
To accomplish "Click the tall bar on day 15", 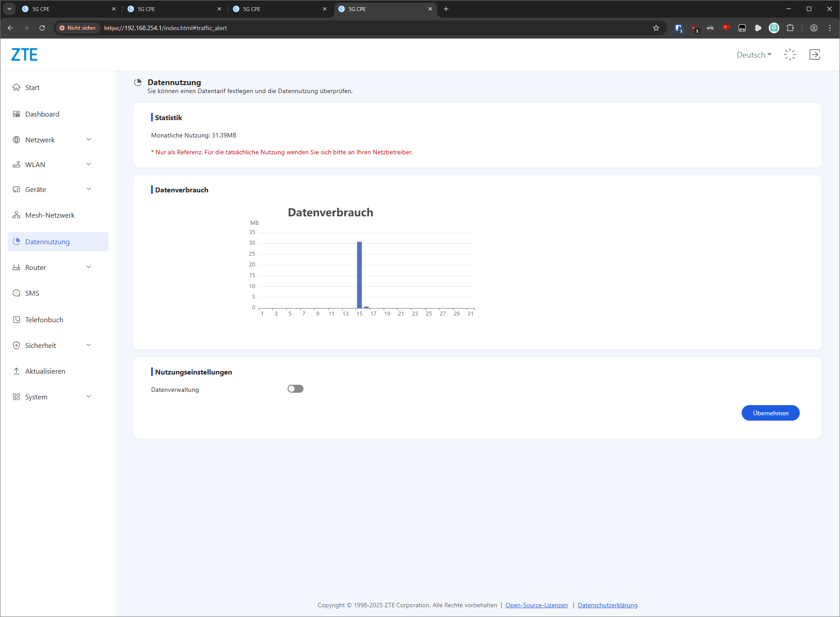I will (359, 275).
